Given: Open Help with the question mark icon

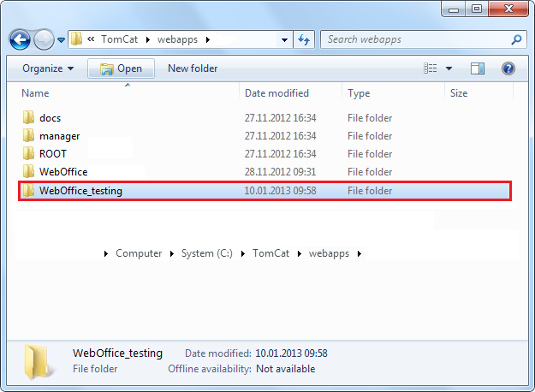Looking at the screenshot, I should [x=508, y=68].
